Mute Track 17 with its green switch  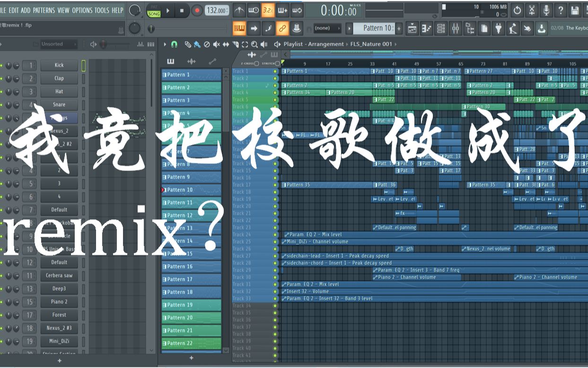[x=275, y=185]
